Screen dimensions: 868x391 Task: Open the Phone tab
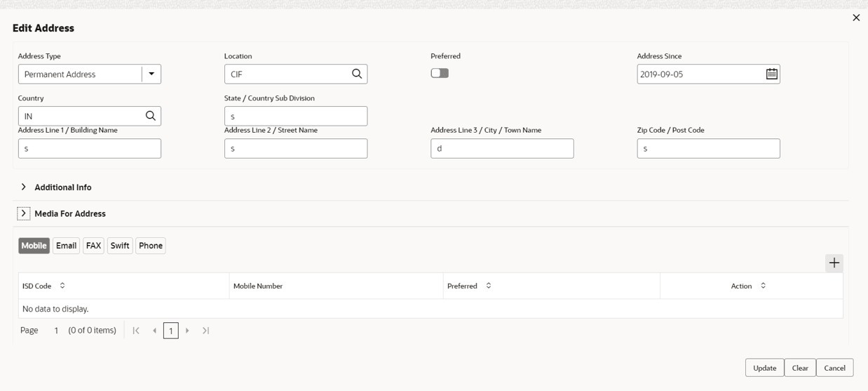point(151,246)
